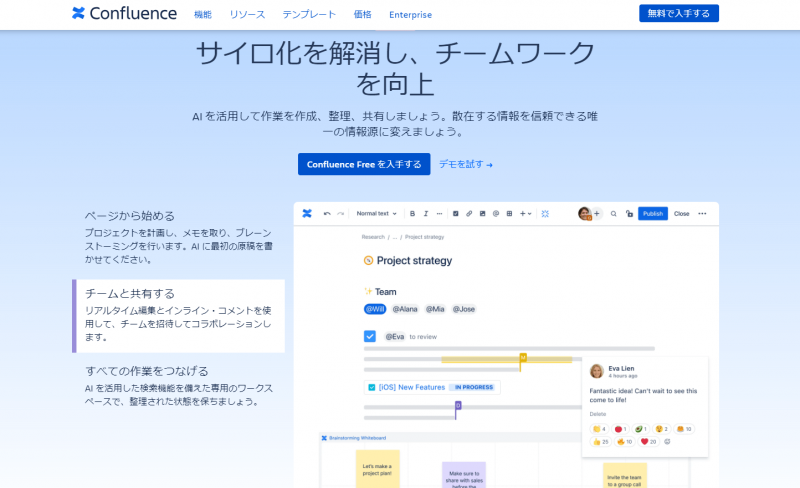Toggle bold formatting in editor toolbar

point(412,213)
